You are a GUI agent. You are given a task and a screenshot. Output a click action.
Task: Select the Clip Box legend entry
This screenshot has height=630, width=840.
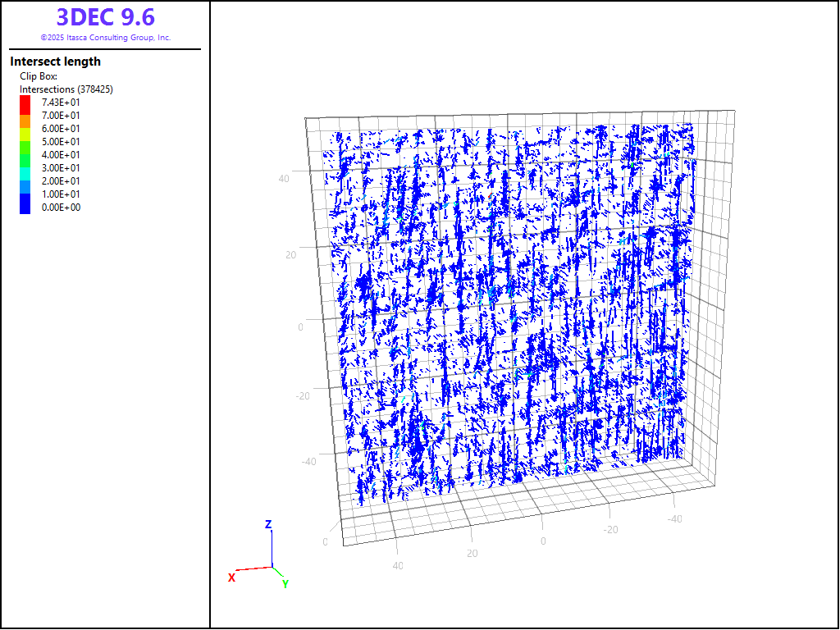pyautogui.click(x=39, y=76)
